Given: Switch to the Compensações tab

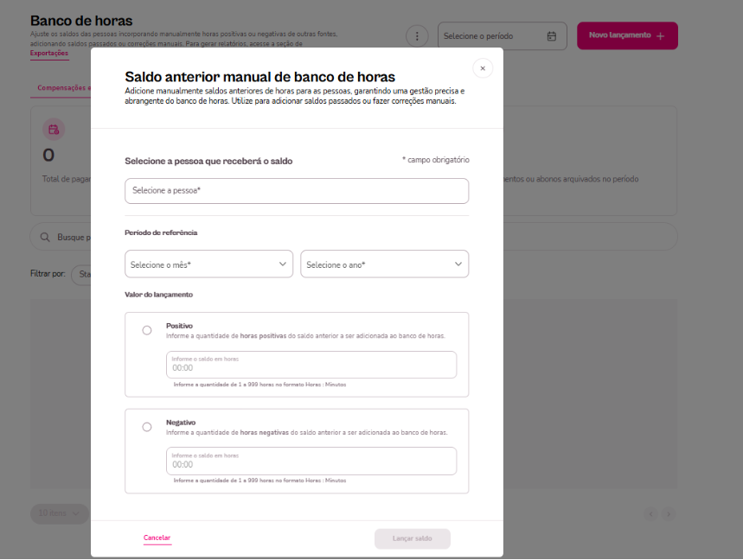Looking at the screenshot, I should point(62,87).
